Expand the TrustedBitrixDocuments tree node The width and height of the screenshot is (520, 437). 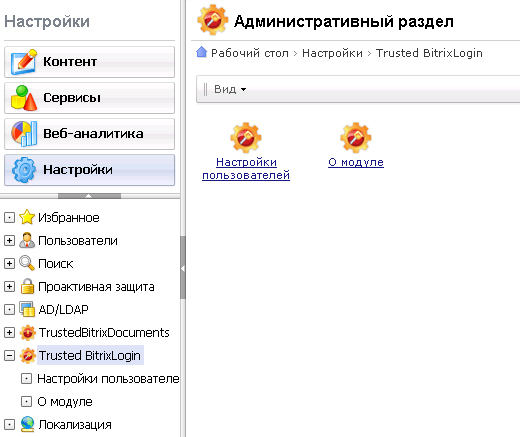point(9,332)
